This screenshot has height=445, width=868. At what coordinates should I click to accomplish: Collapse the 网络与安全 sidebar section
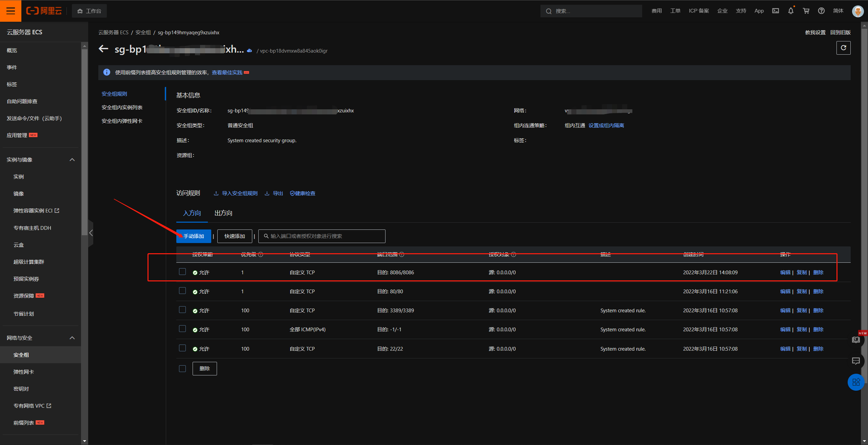pos(72,338)
